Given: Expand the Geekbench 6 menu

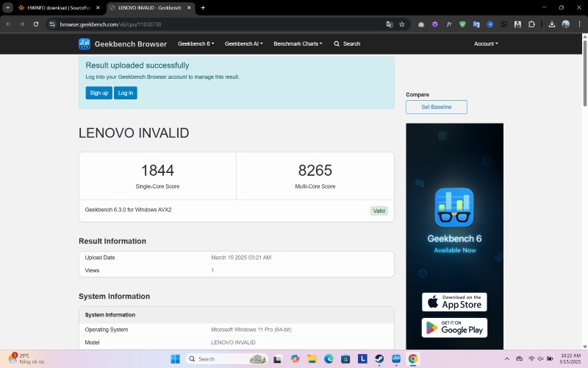Looking at the screenshot, I should pyautogui.click(x=196, y=44).
